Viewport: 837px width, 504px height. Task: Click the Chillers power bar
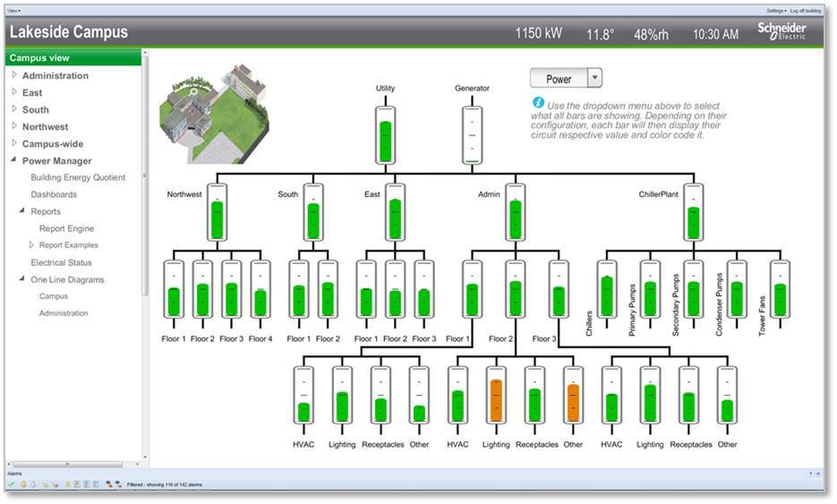coord(607,289)
